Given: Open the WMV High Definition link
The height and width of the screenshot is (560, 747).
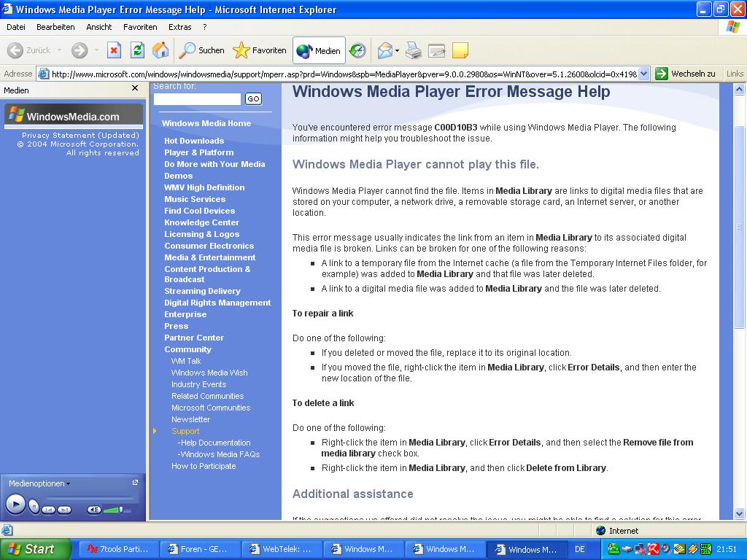Looking at the screenshot, I should [x=204, y=187].
